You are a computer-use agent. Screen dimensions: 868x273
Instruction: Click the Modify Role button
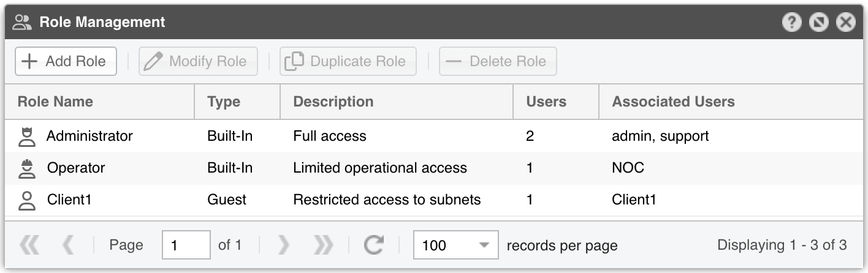(198, 61)
